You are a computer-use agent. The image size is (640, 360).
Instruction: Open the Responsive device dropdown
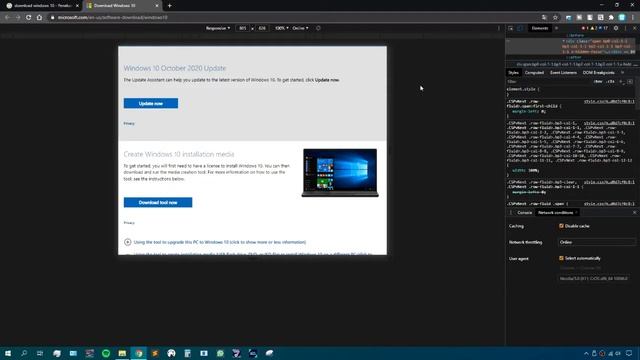click(x=218, y=28)
